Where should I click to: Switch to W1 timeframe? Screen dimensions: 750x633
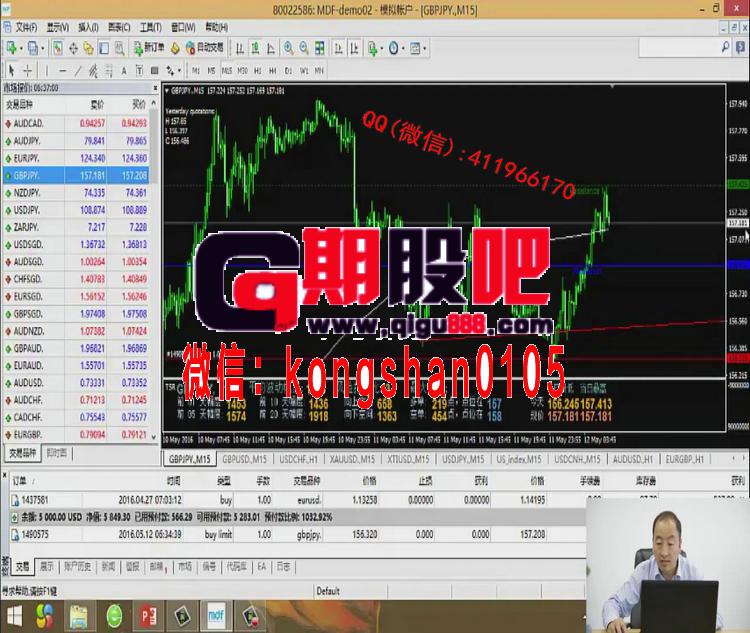tap(304, 70)
